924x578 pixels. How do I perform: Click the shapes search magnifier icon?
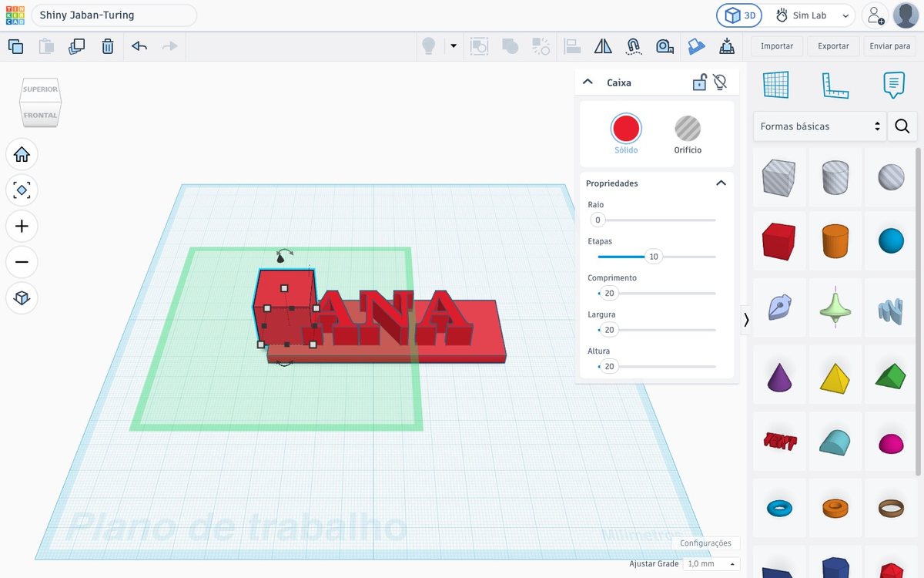coord(902,126)
